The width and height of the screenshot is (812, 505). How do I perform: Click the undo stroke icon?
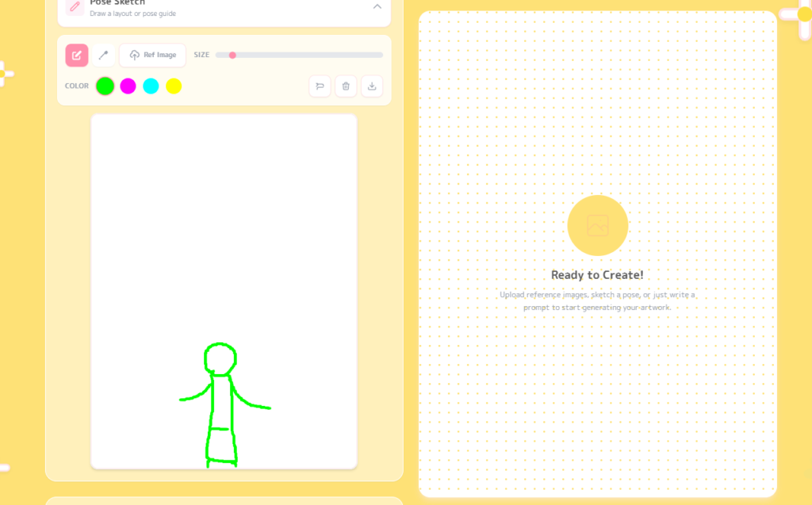point(320,86)
